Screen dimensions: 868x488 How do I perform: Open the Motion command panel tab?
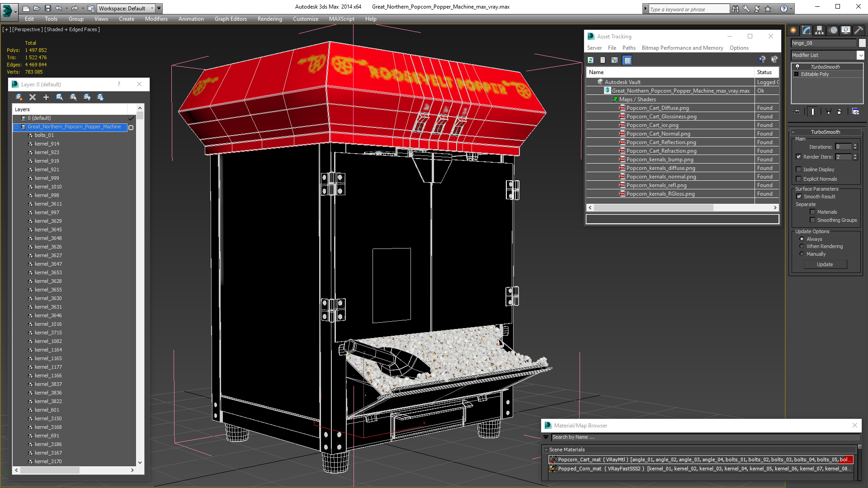pos(833,30)
